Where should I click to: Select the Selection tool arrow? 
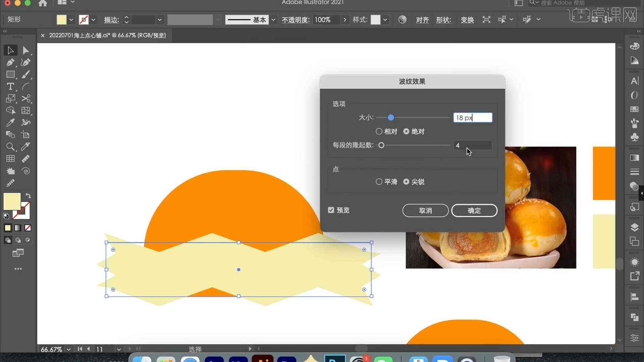(10, 50)
